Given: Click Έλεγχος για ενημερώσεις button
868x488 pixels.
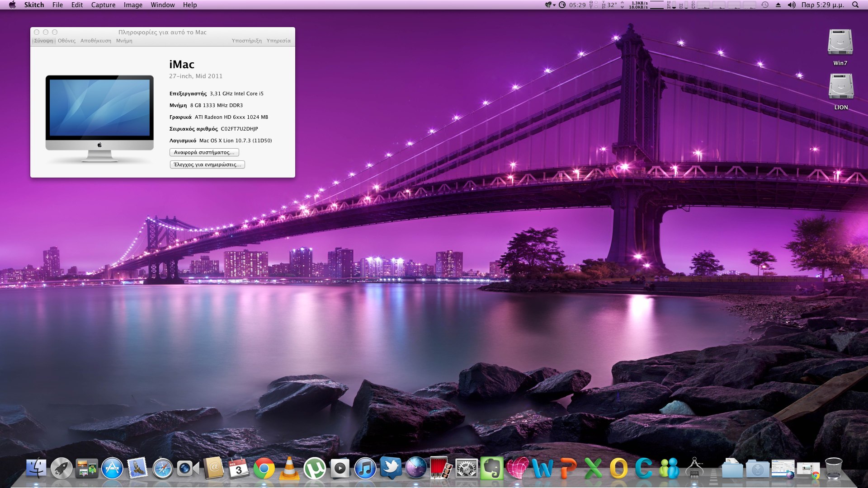Looking at the screenshot, I should tap(208, 164).
